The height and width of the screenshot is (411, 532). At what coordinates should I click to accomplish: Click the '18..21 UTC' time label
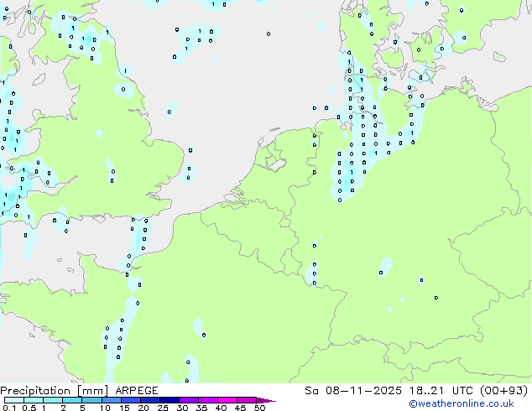441,391
